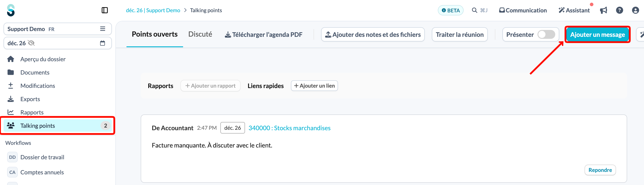
Task: Click the search magnifier icon
Action: [474, 10]
